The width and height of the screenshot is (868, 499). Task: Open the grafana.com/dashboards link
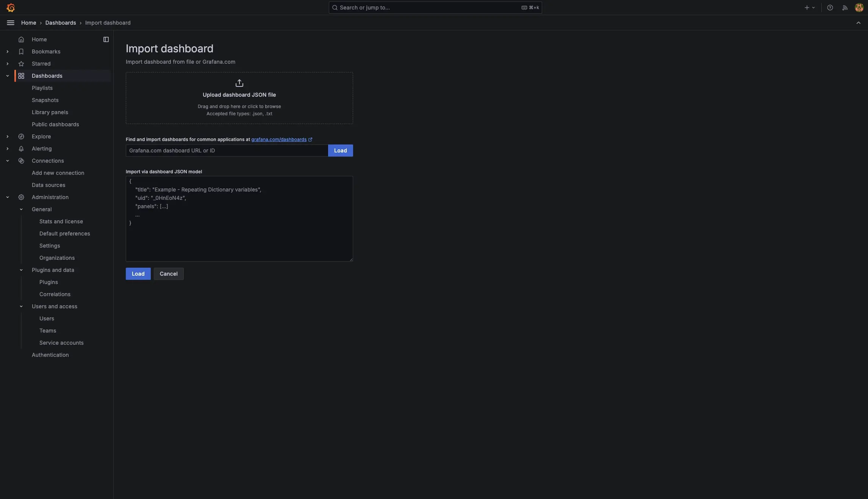click(x=279, y=140)
